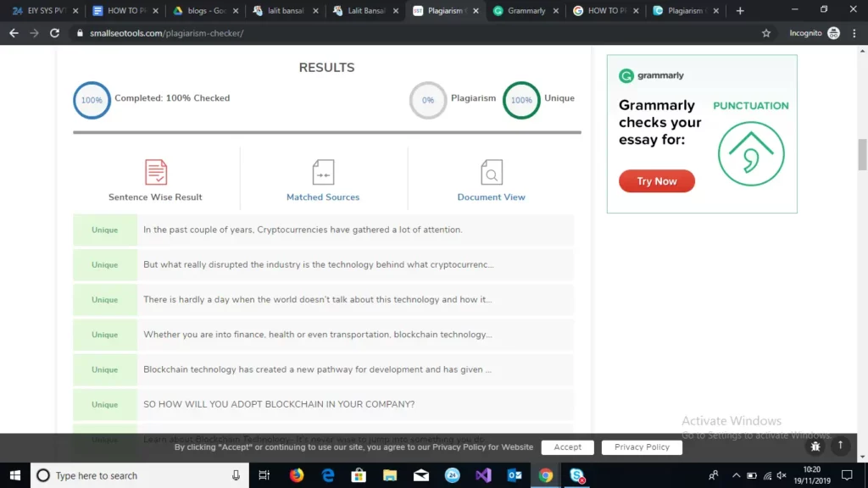Image resolution: width=868 pixels, height=488 pixels.
Task: Bookmark this page with the star icon
Action: tap(766, 33)
